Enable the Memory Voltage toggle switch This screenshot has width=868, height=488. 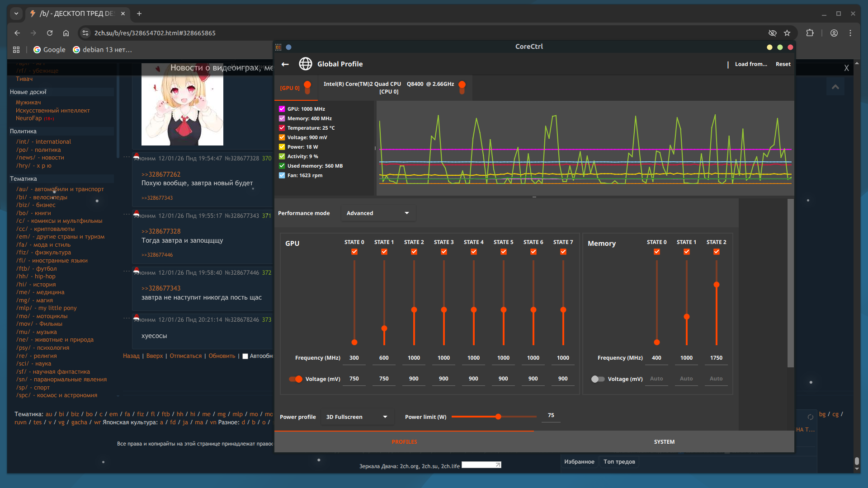pos(598,379)
